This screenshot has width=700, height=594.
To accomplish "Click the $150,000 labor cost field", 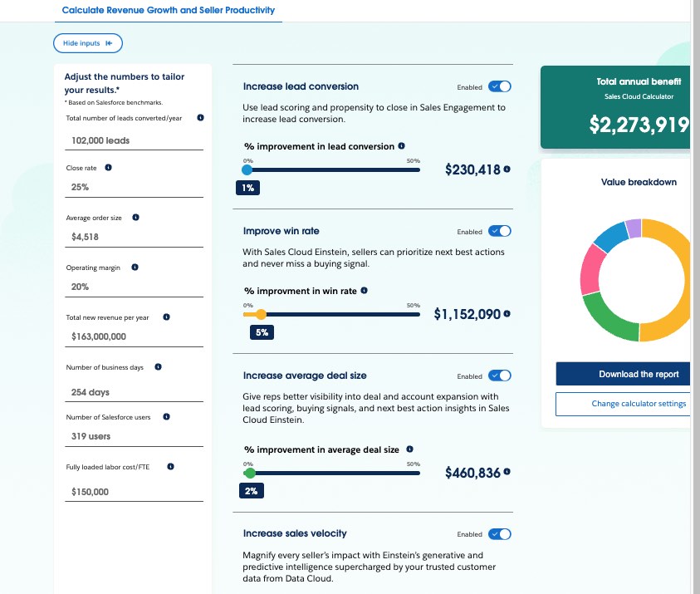I will point(134,492).
